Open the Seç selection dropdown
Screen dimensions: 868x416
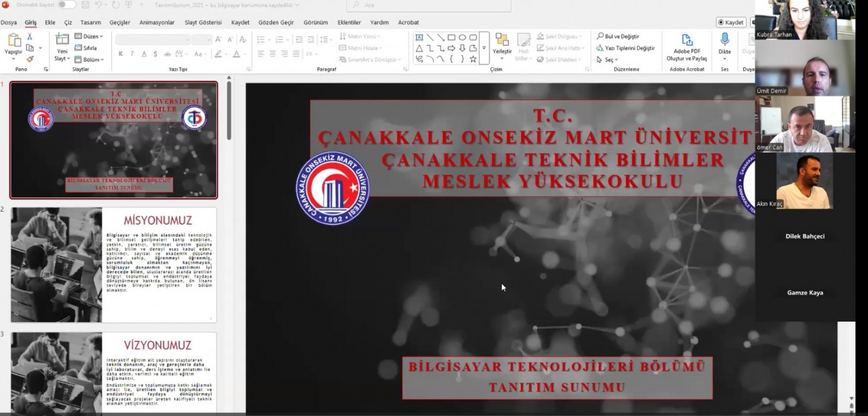[607, 59]
